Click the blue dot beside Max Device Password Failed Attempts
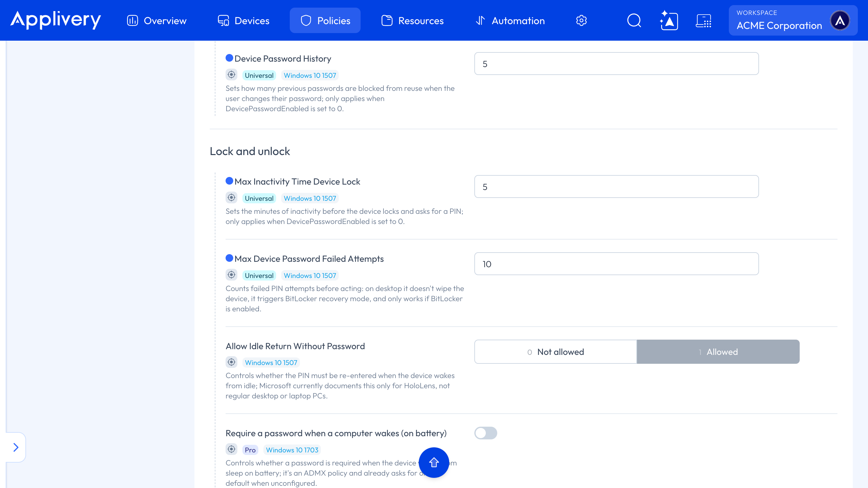The image size is (868, 488). [229, 258]
